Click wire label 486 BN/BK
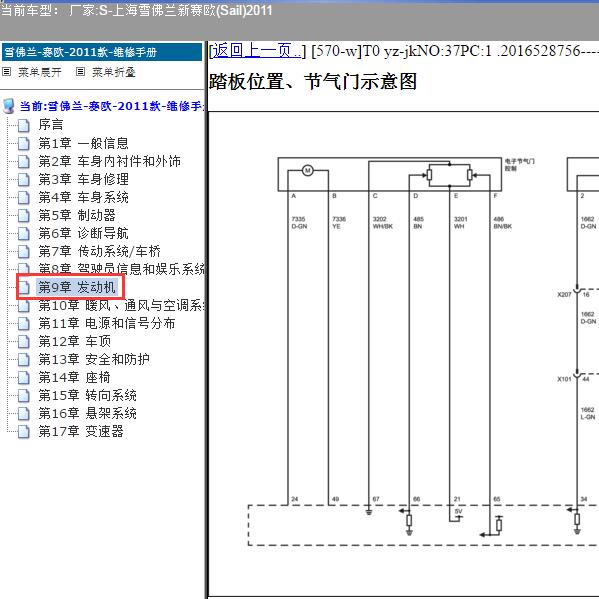The height and width of the screenshot is (599, 599). coord(502,223)
